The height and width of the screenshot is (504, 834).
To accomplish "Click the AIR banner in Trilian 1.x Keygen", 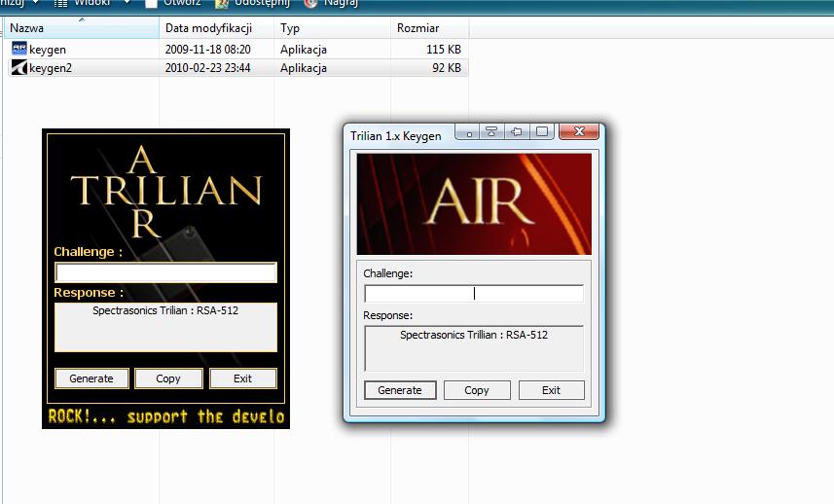I will click(474, 204).
